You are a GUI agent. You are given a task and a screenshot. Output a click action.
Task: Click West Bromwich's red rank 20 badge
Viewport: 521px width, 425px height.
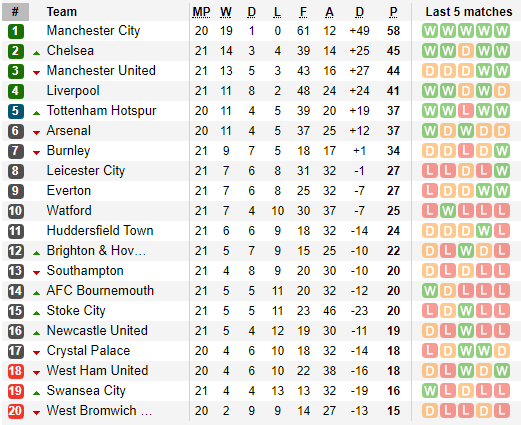pos(15,411)
